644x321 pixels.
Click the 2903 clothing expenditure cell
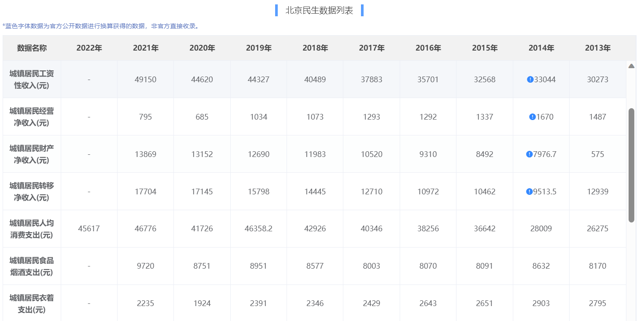pos(541,303)
